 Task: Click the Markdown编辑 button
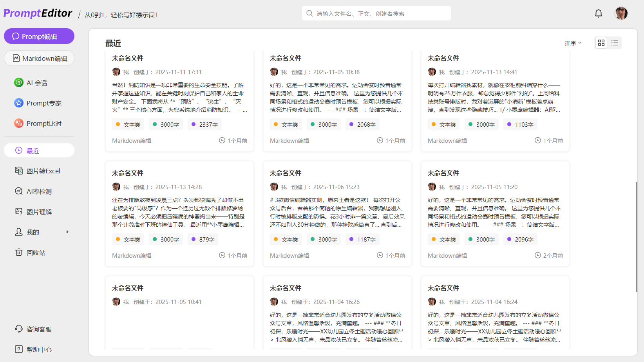(39, 58)
